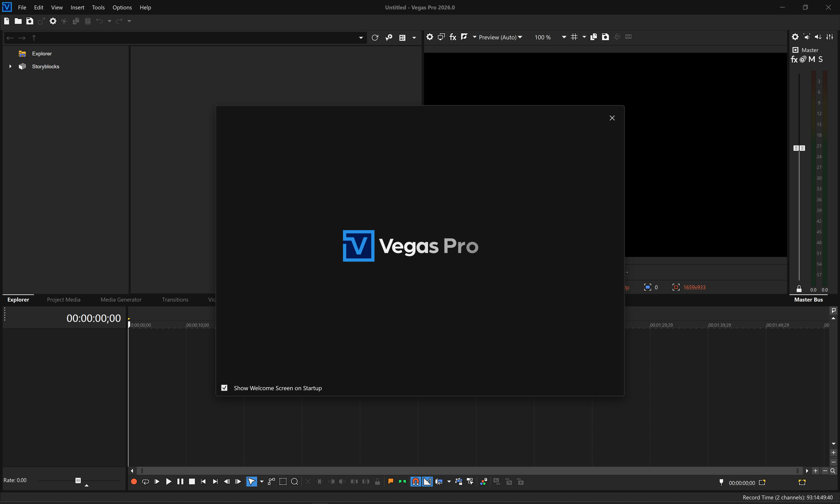The height and width of the screenshot is (504, 840).
Task: Toggle Split Screen View in preview
Action: tap(464, 37)
